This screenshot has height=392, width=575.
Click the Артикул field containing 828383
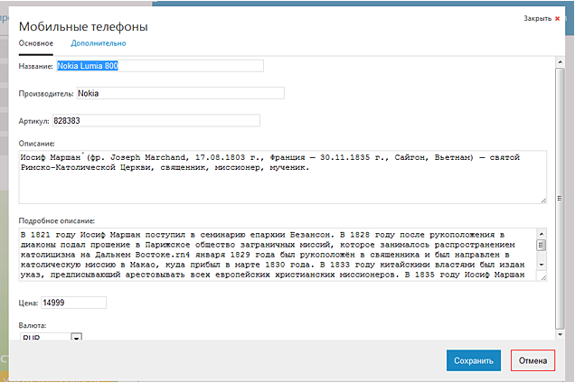tap(155, 120)
